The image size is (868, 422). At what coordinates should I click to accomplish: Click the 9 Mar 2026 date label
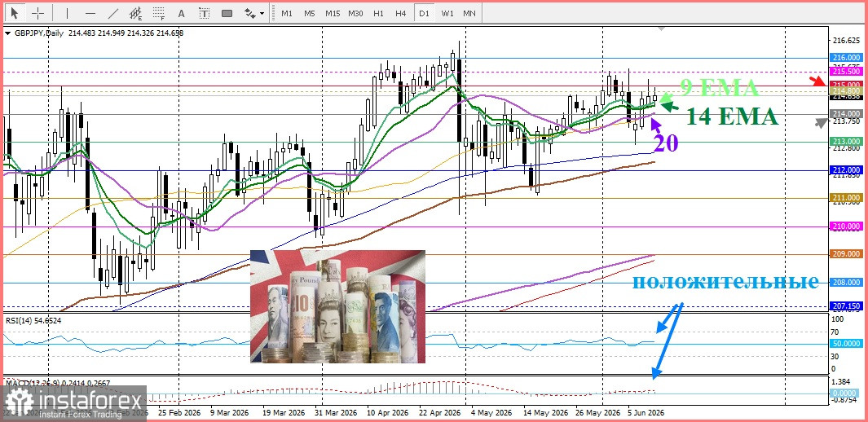tap(231, 412)
